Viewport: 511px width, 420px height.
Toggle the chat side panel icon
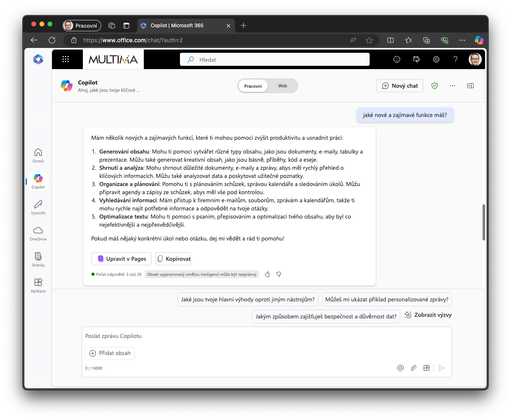[x=470, y=86]
